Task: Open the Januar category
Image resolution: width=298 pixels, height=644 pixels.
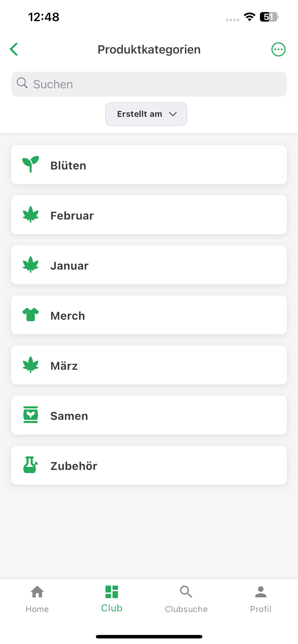Action: 149,265
